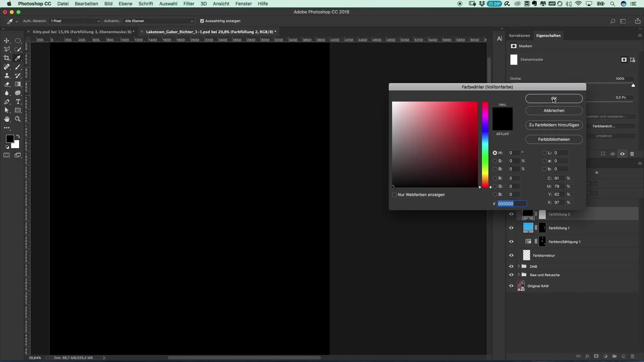644x362 pixels.
Task: Click the Abbrechen button
Action: pos(554,111)
